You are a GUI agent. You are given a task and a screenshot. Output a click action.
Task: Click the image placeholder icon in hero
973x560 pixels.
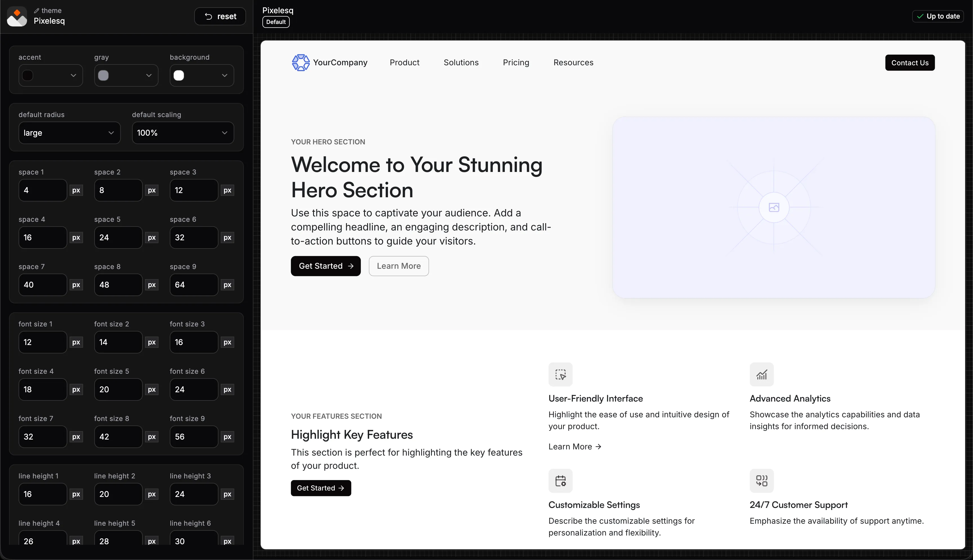coord(774,208)
